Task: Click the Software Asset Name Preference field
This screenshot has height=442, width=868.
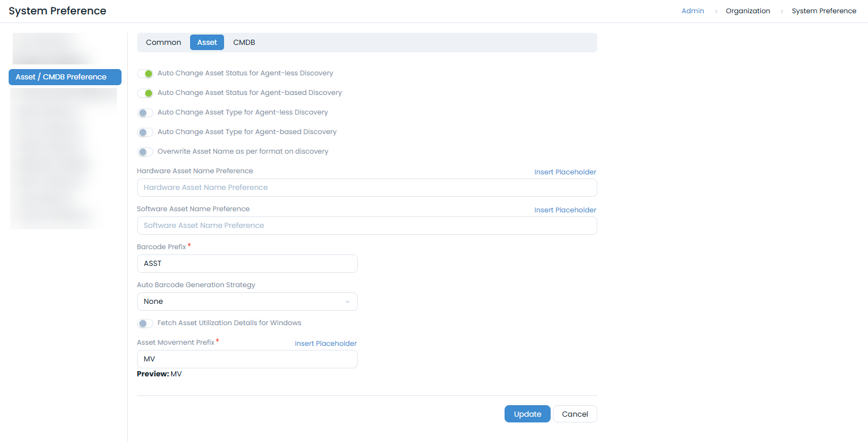Action: [x=366, y=226]
